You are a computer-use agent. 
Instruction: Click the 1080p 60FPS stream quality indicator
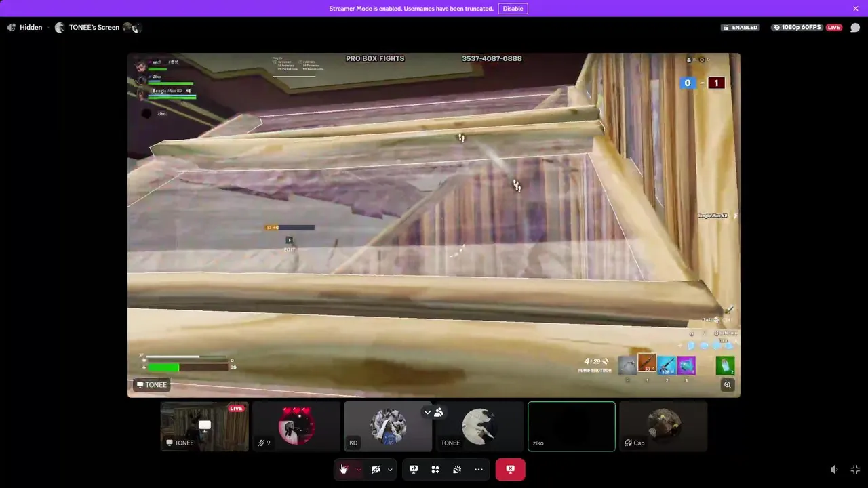[797, 28]
